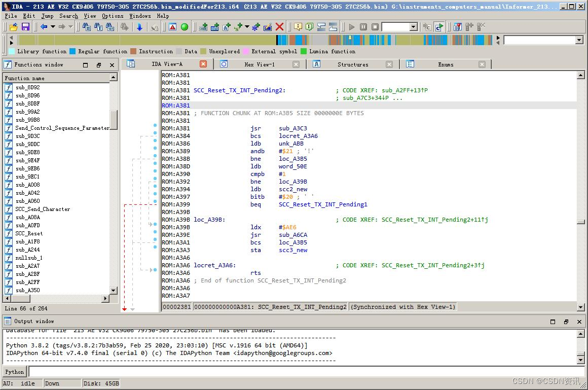Viewport: 588px width, 390px height.
Task: Click the blue back navigation arrow
Action: 44,27
